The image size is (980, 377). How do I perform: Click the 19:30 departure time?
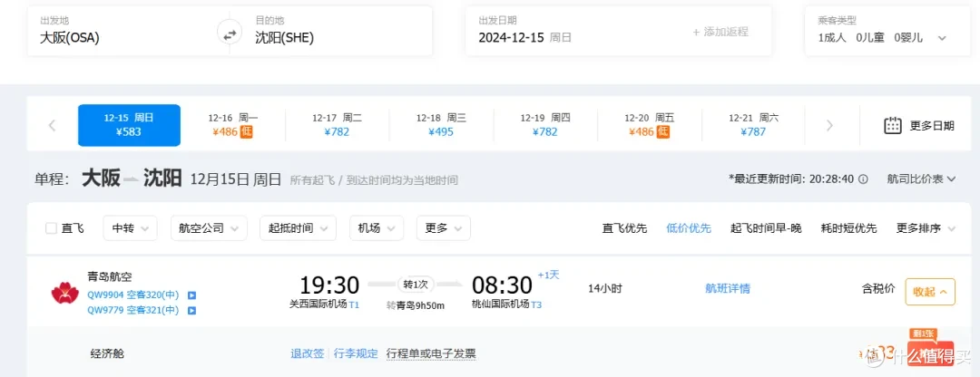click(x=329, y=285)
